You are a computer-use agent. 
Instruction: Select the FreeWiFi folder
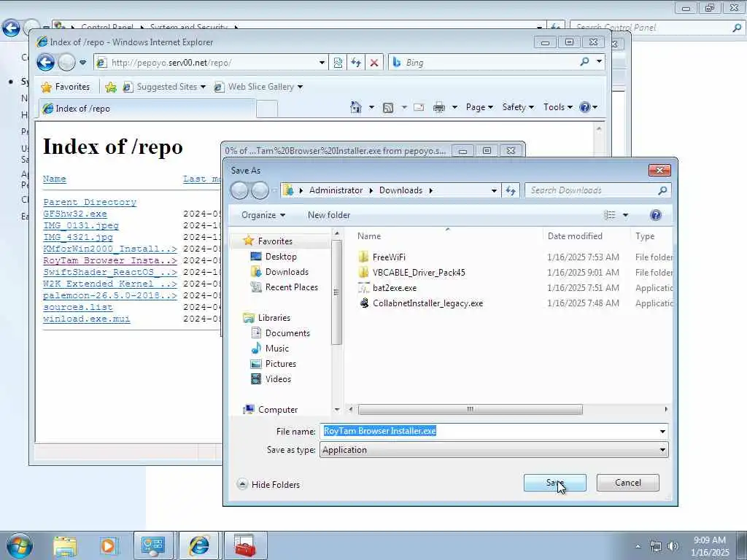(389, 257)
